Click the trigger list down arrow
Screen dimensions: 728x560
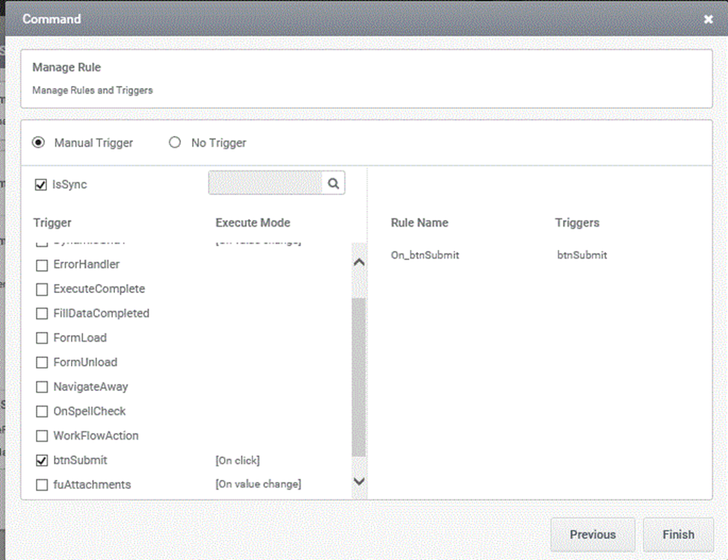point(359,481)
